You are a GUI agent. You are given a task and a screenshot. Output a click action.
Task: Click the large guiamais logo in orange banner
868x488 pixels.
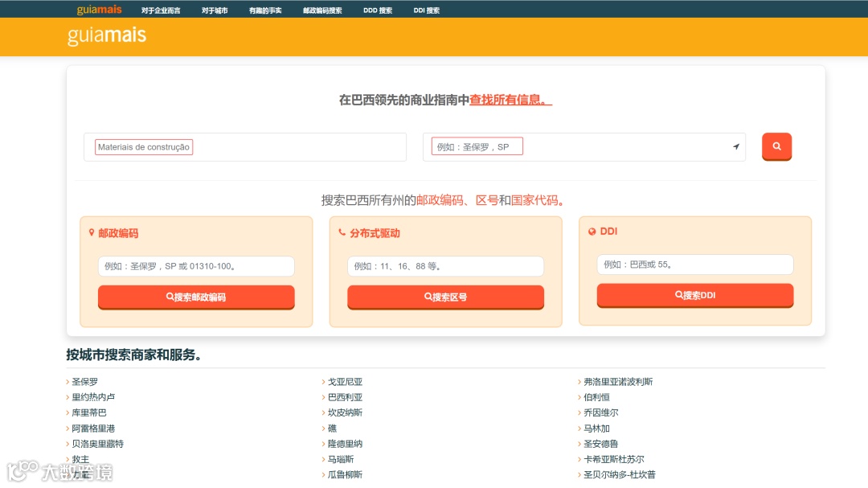point(107,36)
